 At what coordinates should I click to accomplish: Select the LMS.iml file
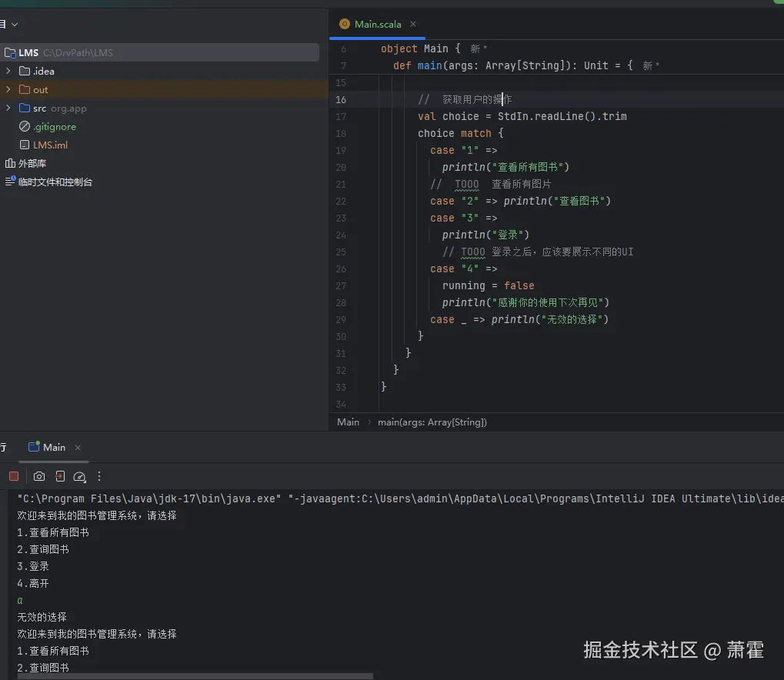(x=50, y=145)
